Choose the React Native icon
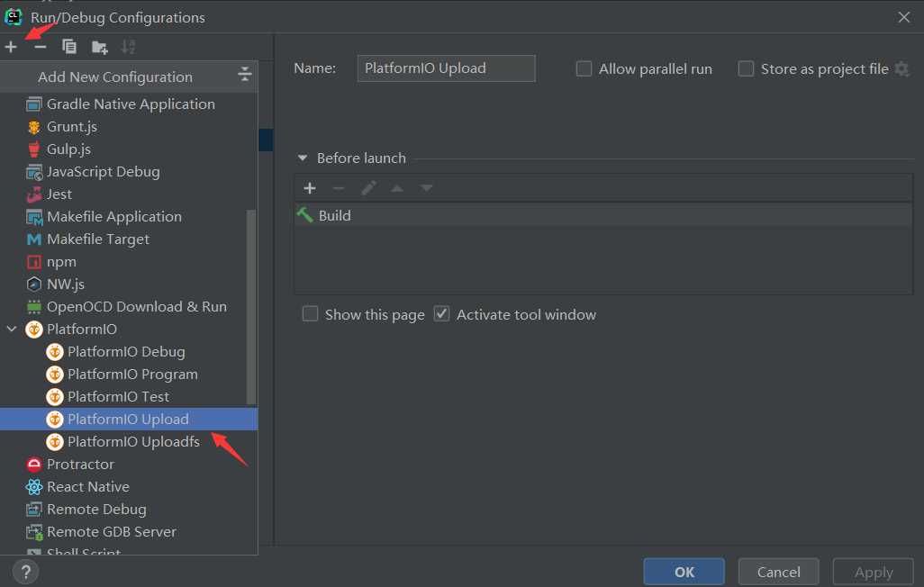The width and height of the screenshot is (924, 587). tap(34, 487)
